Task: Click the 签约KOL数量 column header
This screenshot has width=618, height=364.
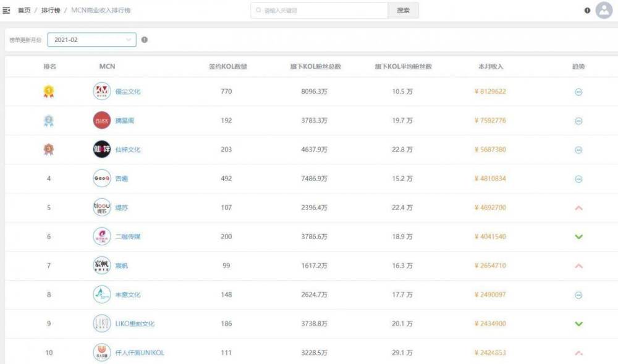Action: coord(228,67)
